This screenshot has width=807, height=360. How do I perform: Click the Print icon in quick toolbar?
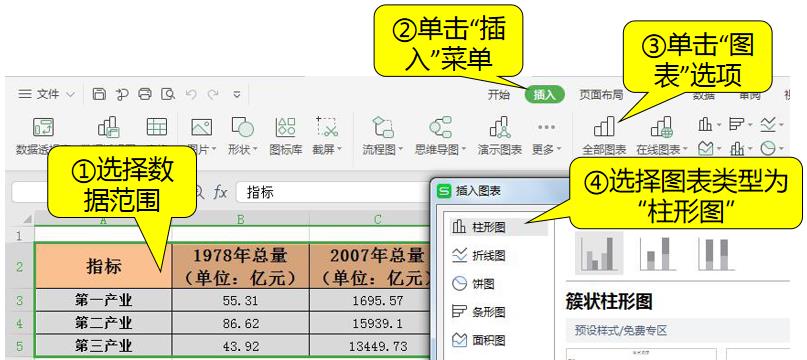pyautogui.click(x=145, y=94)
